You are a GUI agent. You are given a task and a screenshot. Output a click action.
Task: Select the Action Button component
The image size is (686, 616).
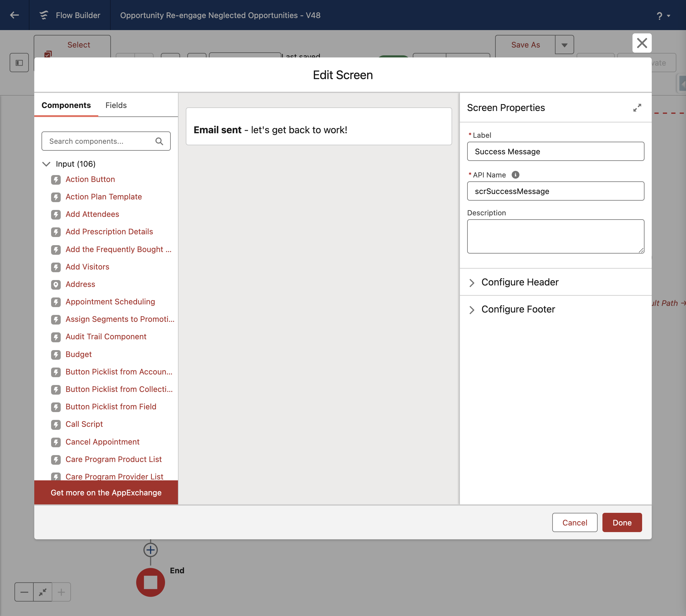(x=90, y=179)
